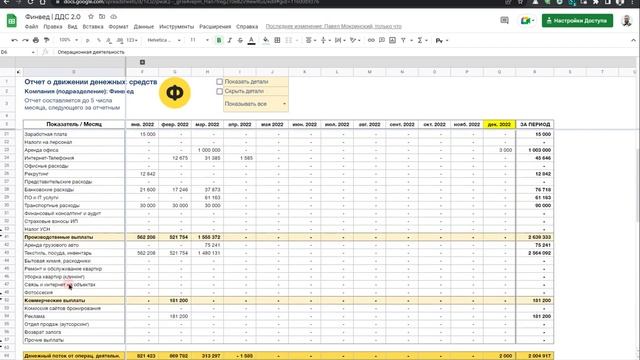Format the cell as percent
This screenshot has width=640, height=360.
(98, 40)
